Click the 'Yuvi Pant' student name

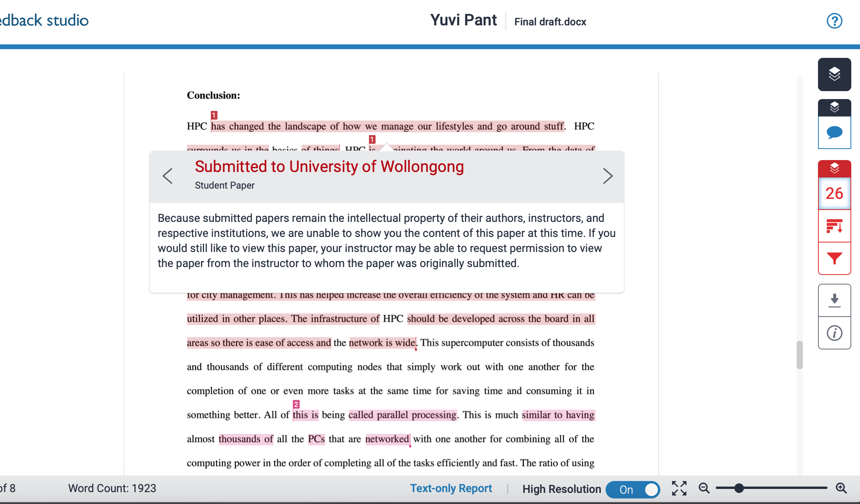tap(463, 20)
